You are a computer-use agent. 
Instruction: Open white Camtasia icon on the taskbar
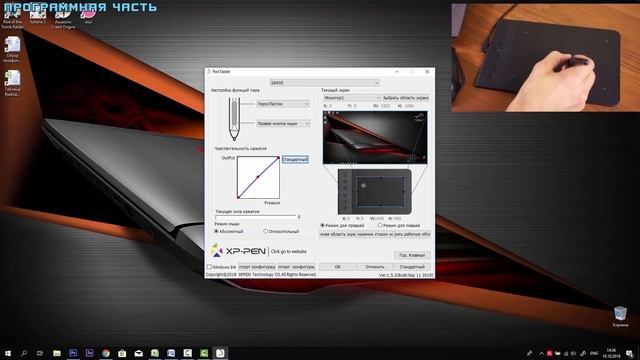[x=187, y=353]
